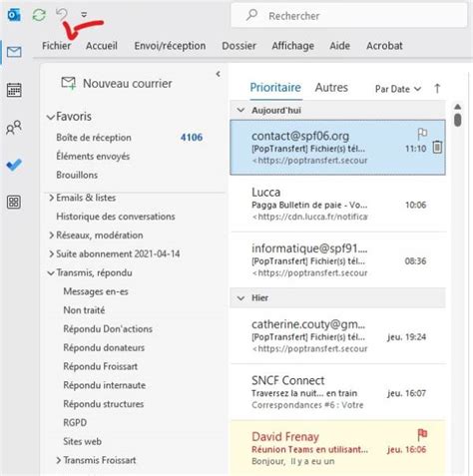Open the Fichier menu
Image resolution: width=473 pixels, height=476 pixels.
tap(56, 46)
